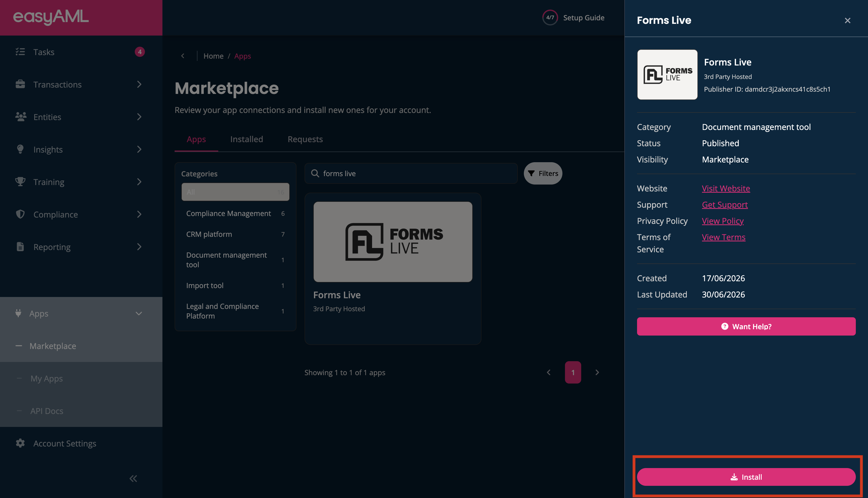This screenshot has width=868, height=498.
Task: Select the All category
Action: pyautogui.click(x=235, y=192)
